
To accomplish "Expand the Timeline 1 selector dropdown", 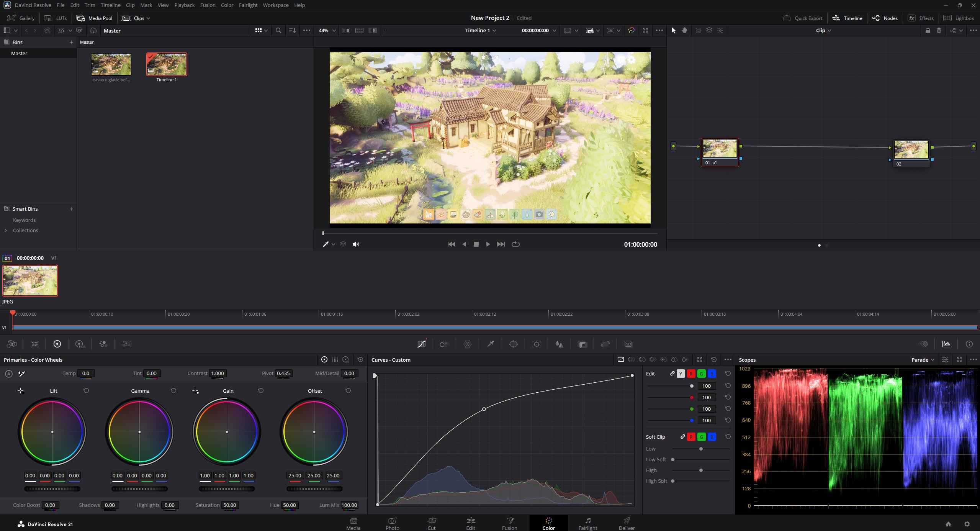I will pyautogui.click(x=481, y=30).
